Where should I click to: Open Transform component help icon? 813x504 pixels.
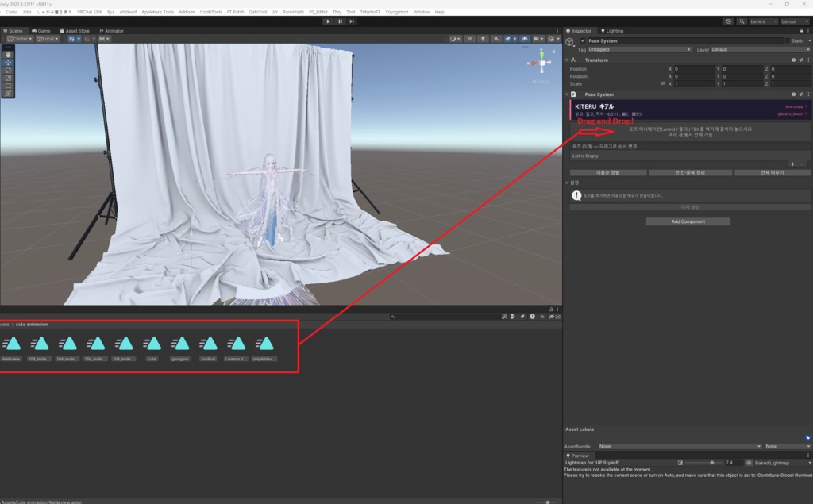[x=793, y=60]
